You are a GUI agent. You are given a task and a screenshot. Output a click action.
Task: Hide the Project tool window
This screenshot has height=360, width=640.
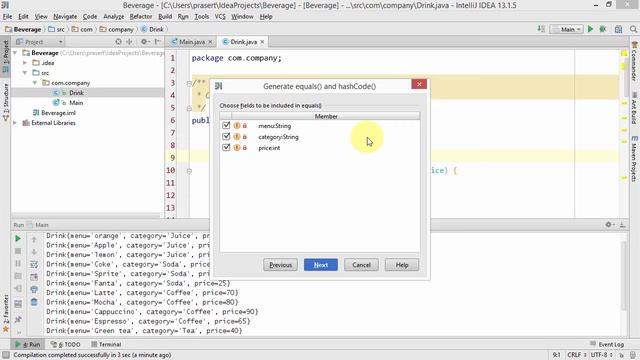click(157, 42)
